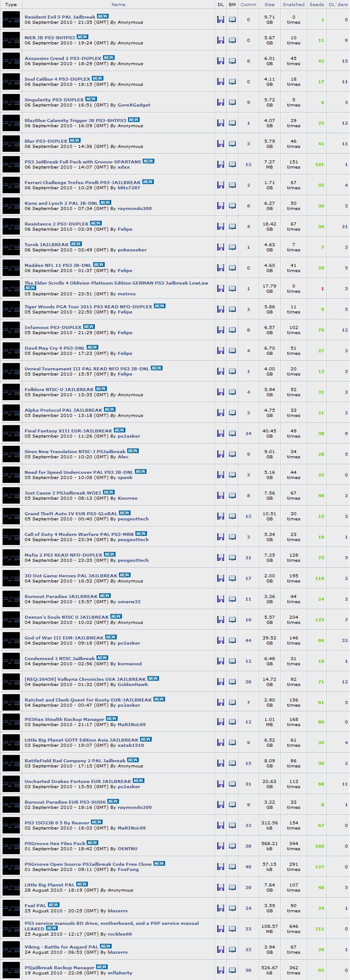350x980 pixels.
Task: Bookmark BlazBlue Calamity Trigger JB torrent
Action: click(x=232, y=123)
